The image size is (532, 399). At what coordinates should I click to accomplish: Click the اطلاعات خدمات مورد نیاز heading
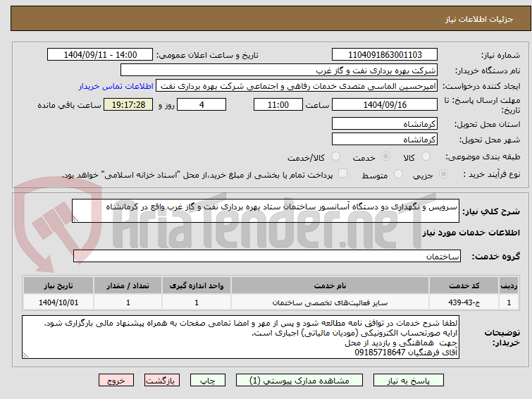pos(471,233)
